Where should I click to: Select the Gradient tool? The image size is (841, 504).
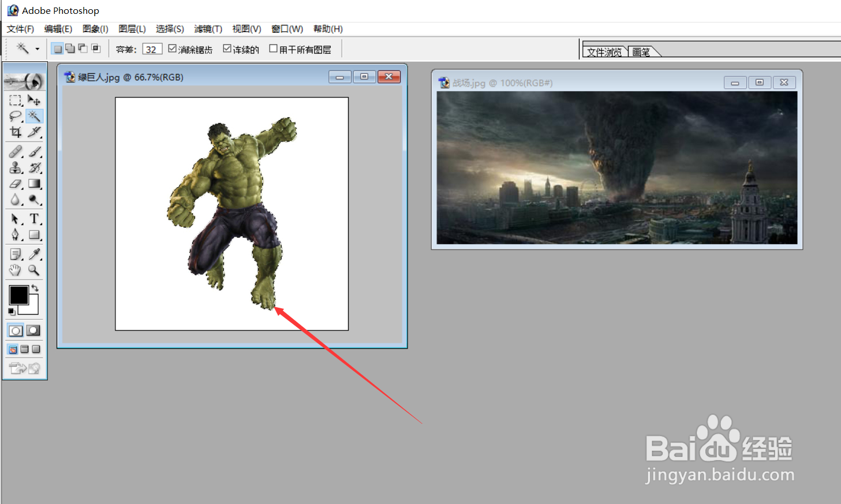(x=34, y=184)
